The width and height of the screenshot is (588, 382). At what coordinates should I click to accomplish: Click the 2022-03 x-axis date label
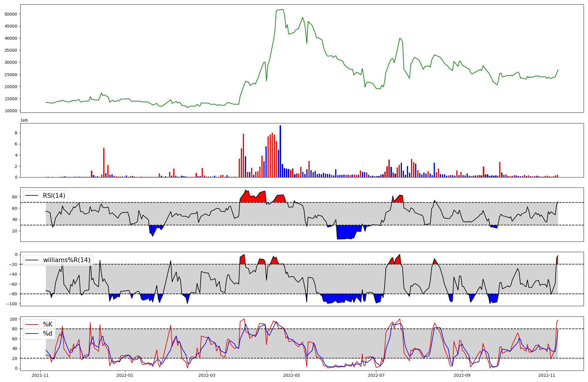(207, 375)
